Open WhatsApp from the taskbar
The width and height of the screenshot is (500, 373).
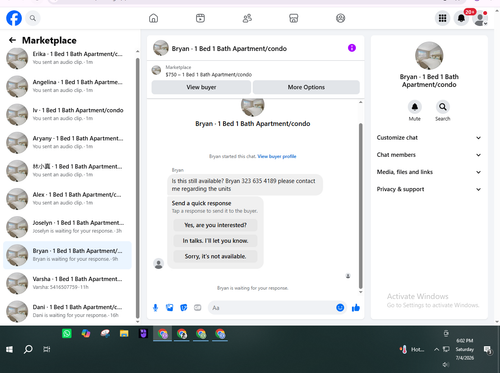(67, 333)
